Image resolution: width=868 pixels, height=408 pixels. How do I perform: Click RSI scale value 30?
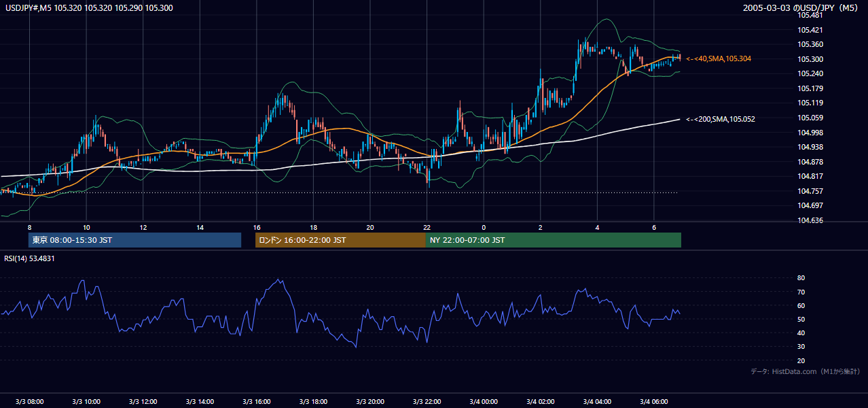tap(801, 347)
